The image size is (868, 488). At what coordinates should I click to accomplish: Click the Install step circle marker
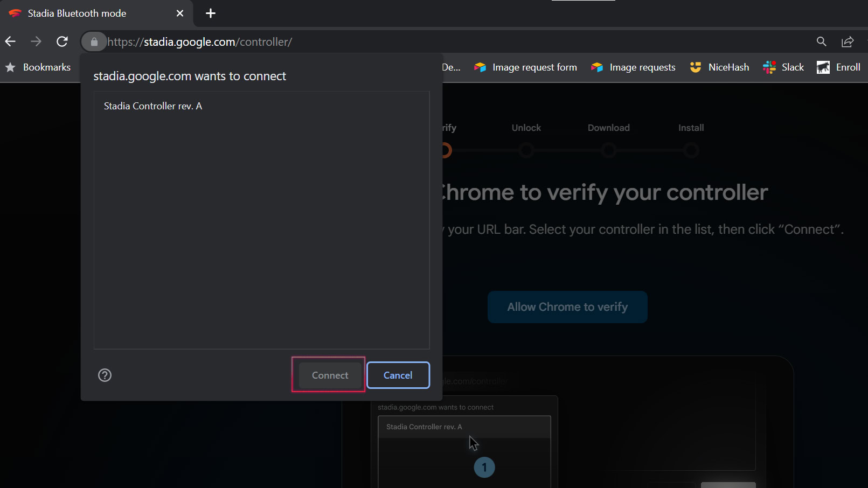[691, 150]
